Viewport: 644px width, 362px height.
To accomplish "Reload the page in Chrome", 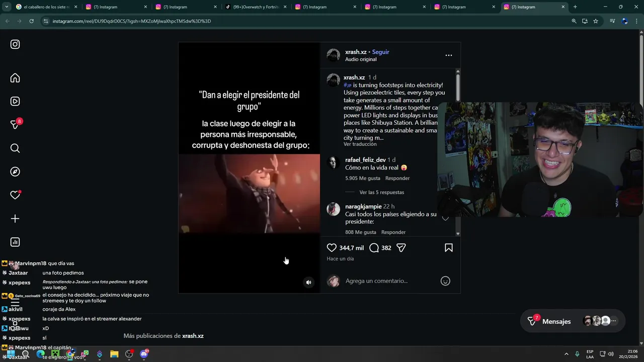I will pyautogui.click(x=31, y=21).
